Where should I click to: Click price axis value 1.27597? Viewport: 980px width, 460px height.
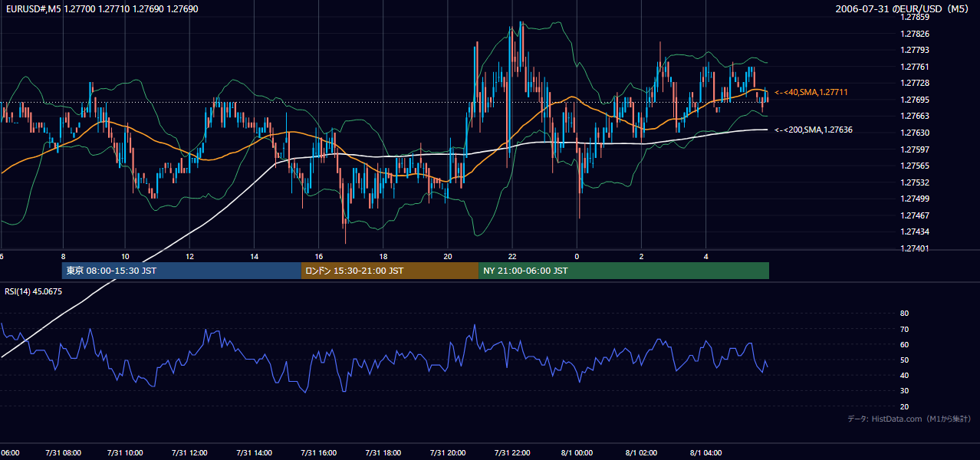click(915, 149)
